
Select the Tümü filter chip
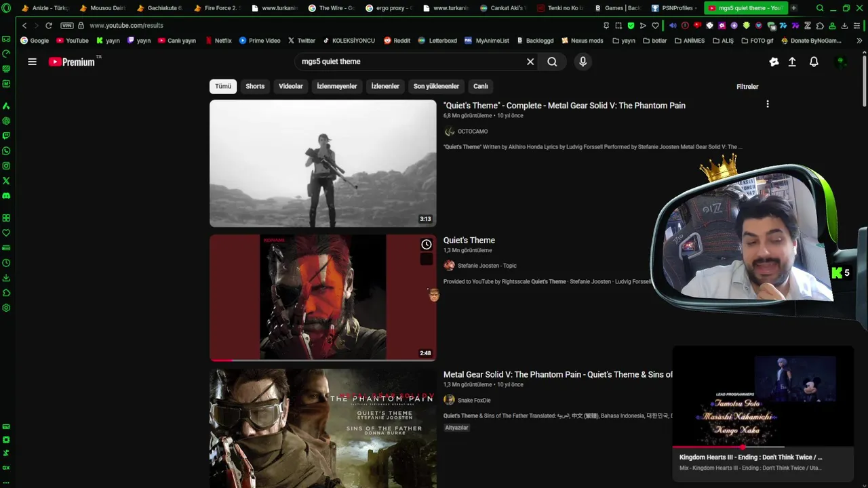coord(223,87)
